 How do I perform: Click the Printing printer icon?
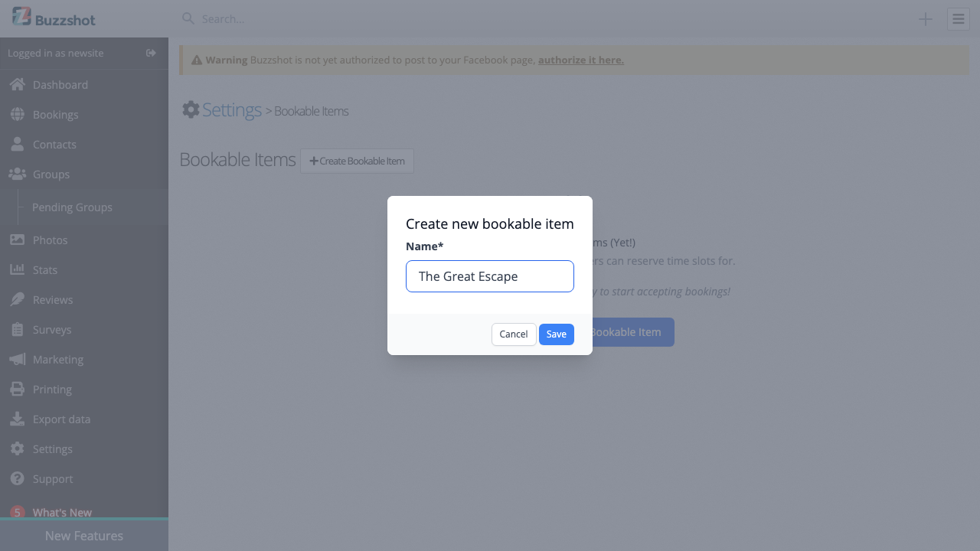(17, 389)
